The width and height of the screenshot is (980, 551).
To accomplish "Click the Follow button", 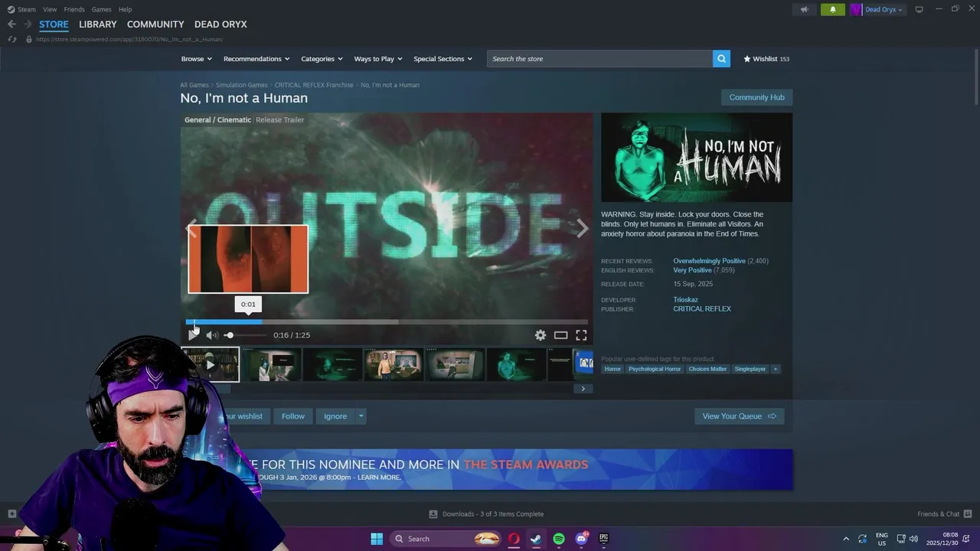I will (293, 416).
